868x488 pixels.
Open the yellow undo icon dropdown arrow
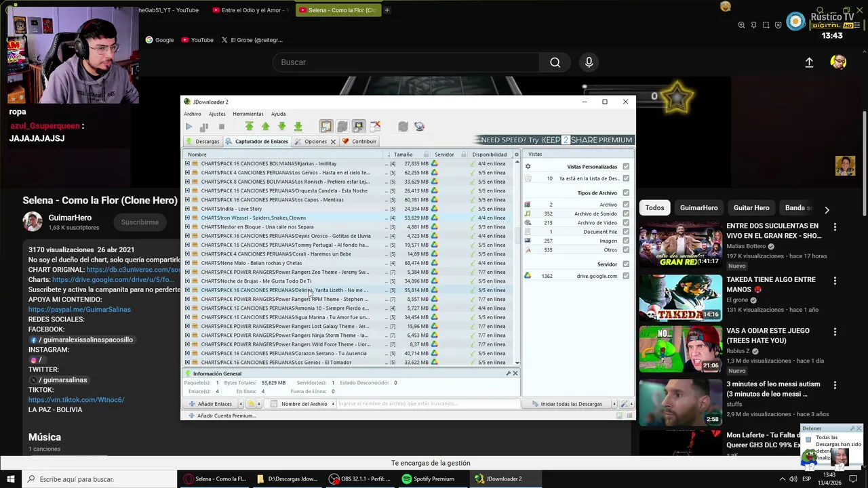pyautogui.click(x=260, y=404)
